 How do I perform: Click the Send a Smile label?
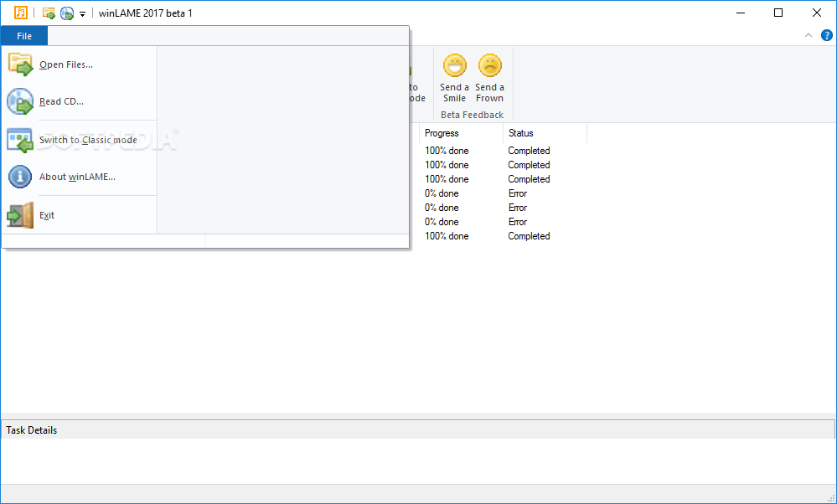pyautogui.click(x=454, y=93)
